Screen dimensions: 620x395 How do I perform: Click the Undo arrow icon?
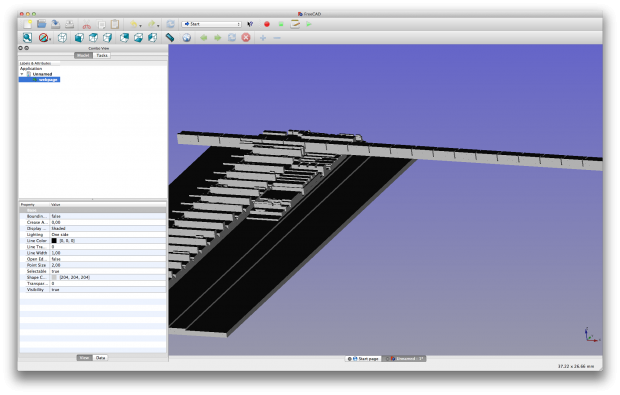(x=134, y=24)
